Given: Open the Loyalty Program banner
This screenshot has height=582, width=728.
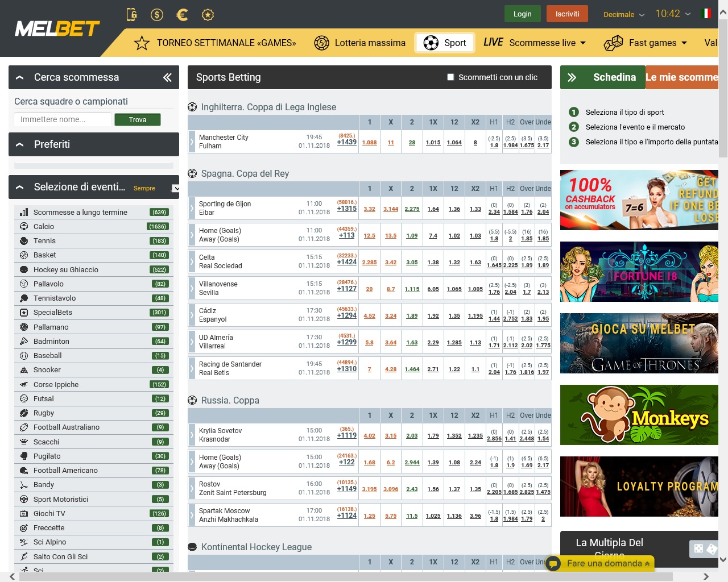Looking at the screenshot, I should click(639, 487).
